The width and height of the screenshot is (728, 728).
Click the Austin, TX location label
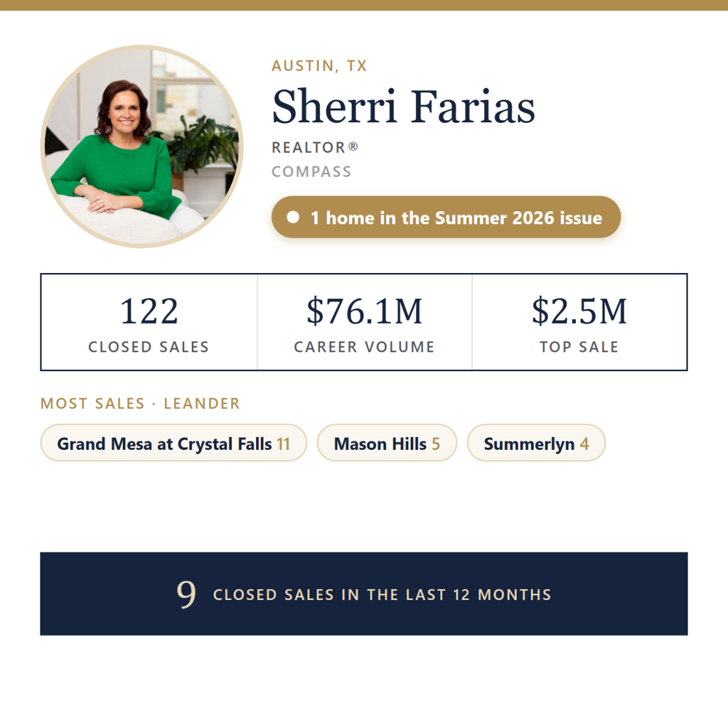pyautogui.click(x=319, y=66)
